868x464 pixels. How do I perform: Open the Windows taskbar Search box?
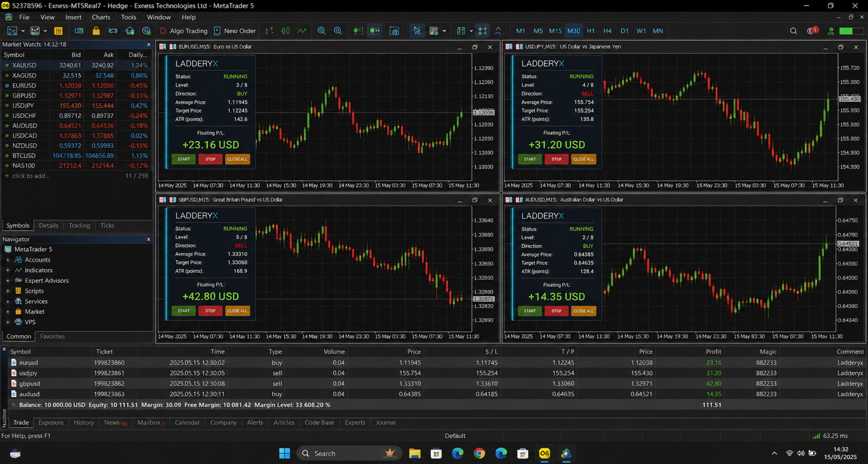tap(350, 453)
